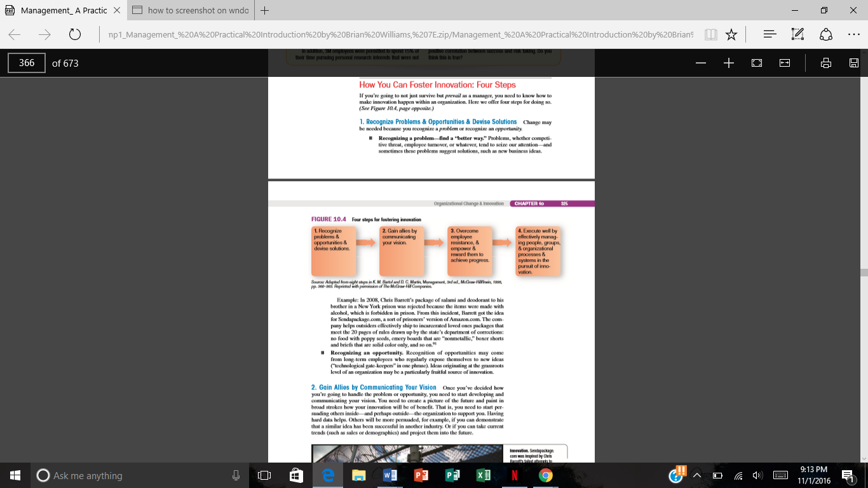This screenshot has width=868, height=488.
Task: Zoom out of the PDF
Action: click(x=701, y=63)
